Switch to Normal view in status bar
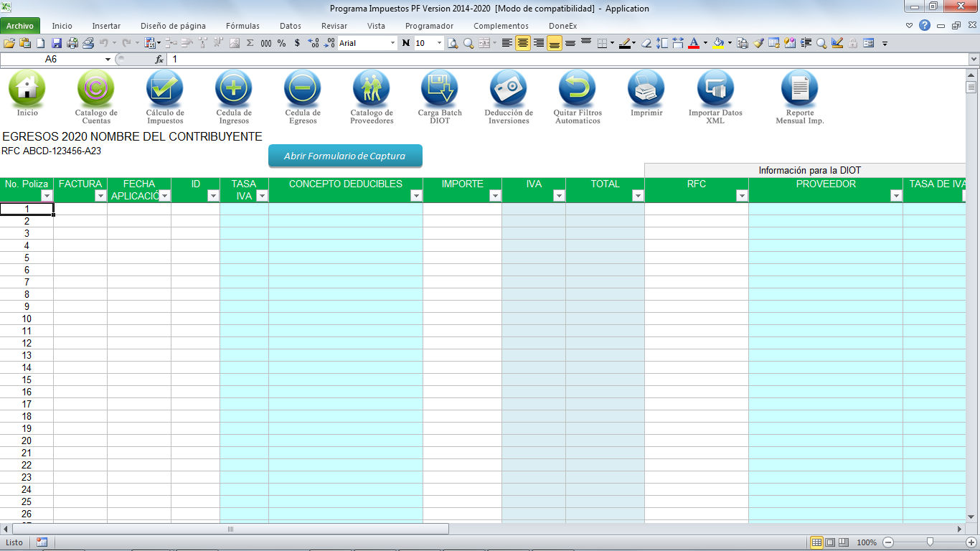This screenshot has width=980, height=551. click(x=816, y=542)
